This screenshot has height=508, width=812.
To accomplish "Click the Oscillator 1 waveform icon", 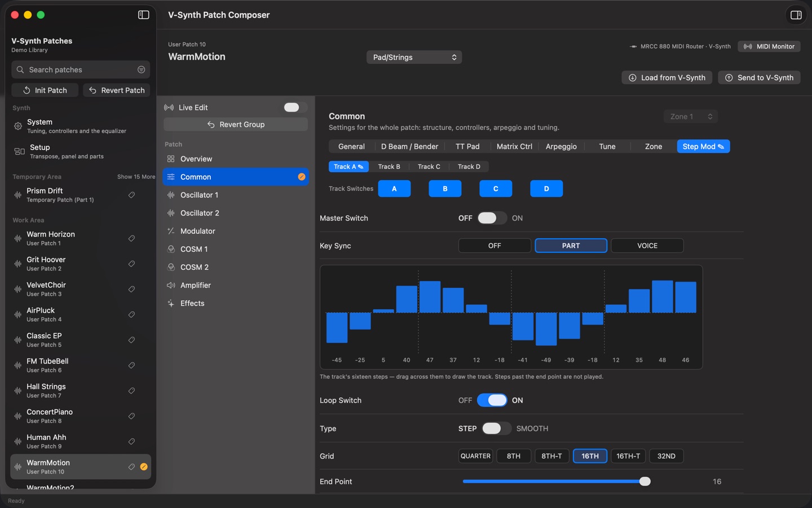I will [x=171, y=195].
